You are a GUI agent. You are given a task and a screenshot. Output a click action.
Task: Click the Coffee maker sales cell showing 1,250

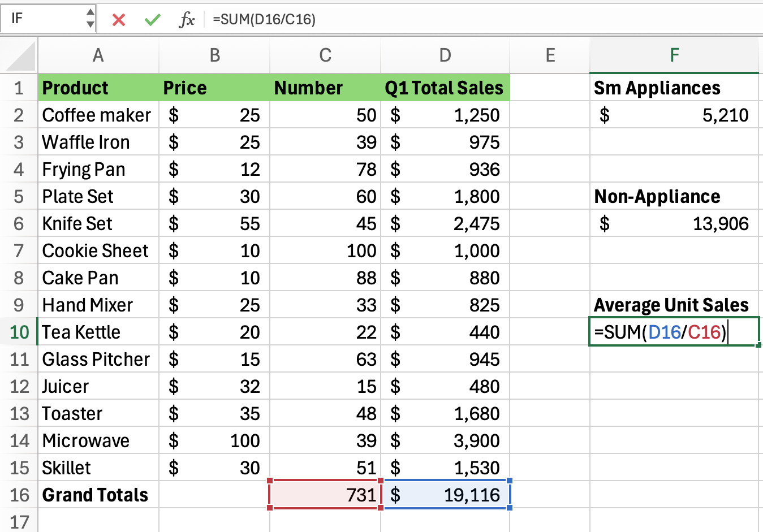(x=445, y=115)
